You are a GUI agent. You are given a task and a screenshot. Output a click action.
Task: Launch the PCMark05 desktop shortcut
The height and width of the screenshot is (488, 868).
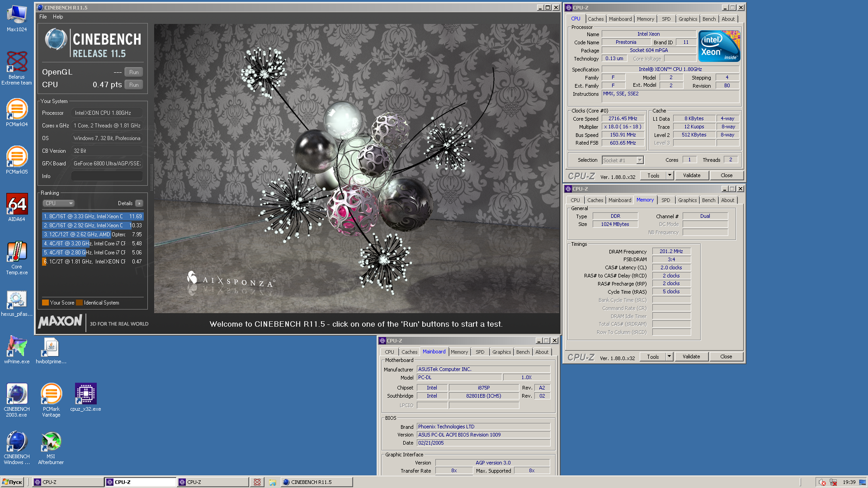click(x=17, y=160)
